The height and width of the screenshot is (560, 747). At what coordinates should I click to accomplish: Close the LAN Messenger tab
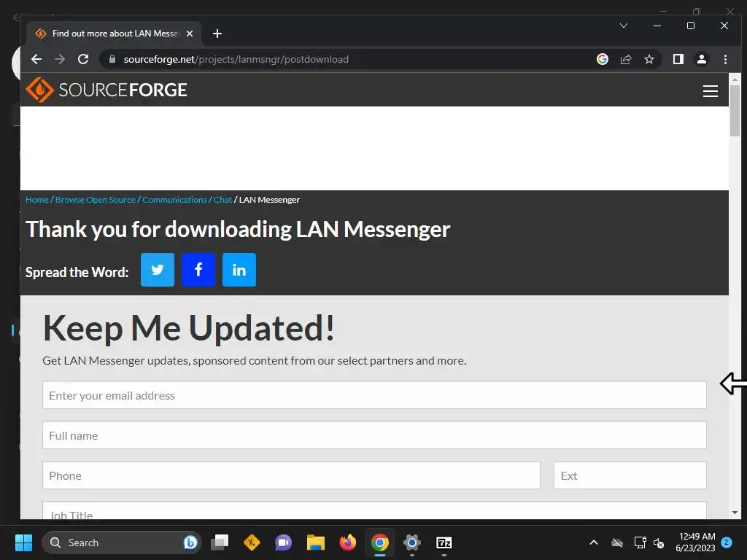point(190,34)
